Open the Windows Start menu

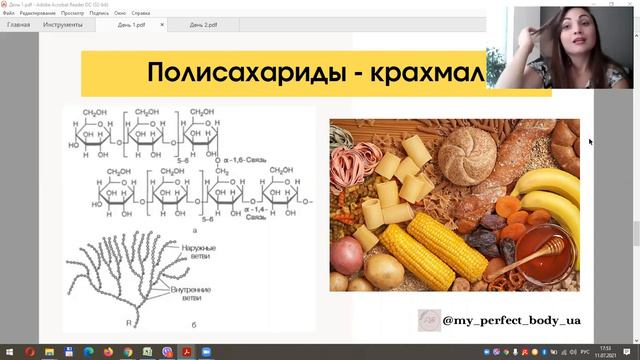(x=9, y=352)
